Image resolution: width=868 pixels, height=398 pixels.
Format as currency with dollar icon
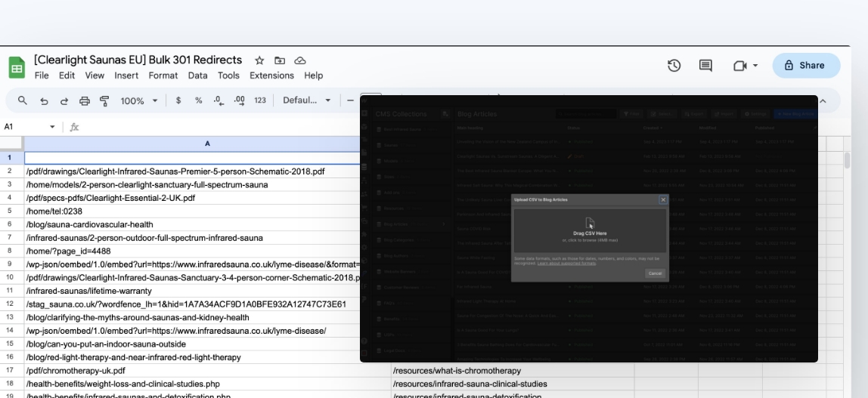[178, 100]
